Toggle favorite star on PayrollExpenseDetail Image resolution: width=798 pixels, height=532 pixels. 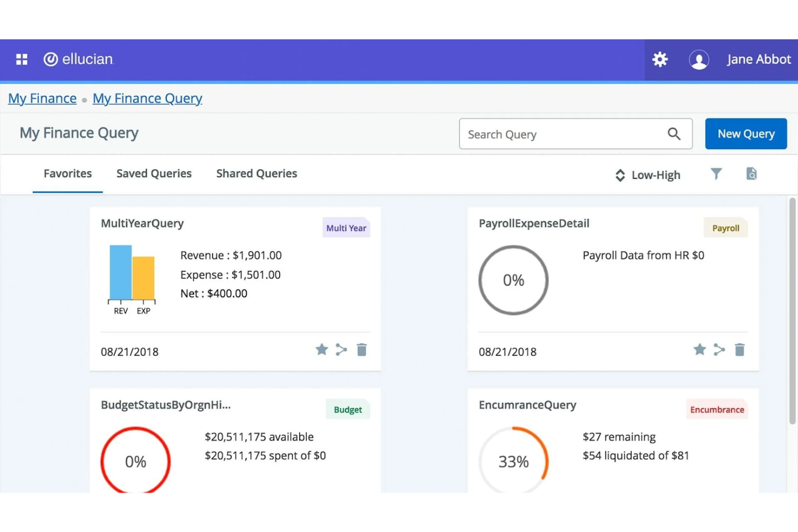coord(700,350)
